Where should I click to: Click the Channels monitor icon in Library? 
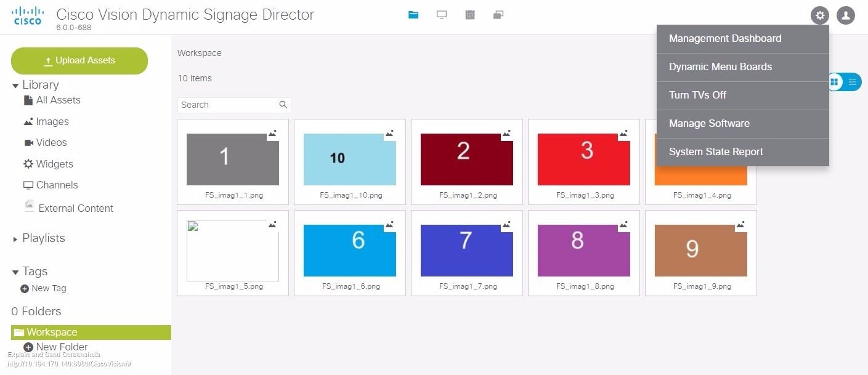click(28, 185)
